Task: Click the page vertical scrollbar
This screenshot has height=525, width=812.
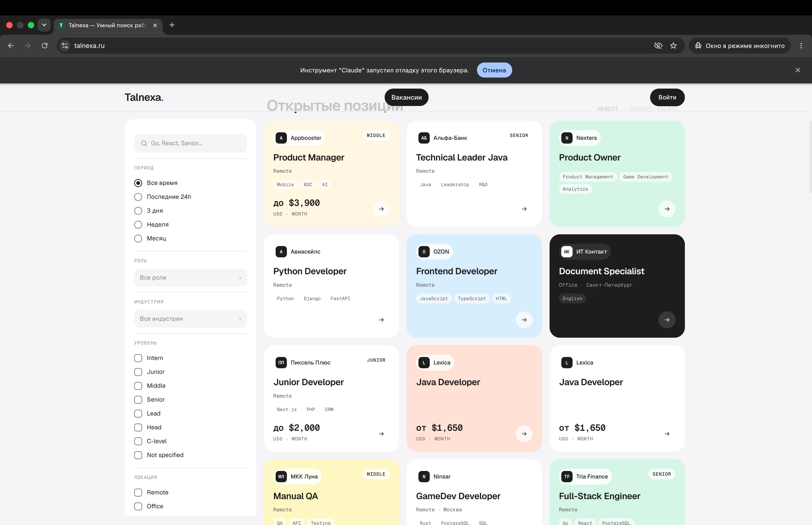Action: point(810,157)
